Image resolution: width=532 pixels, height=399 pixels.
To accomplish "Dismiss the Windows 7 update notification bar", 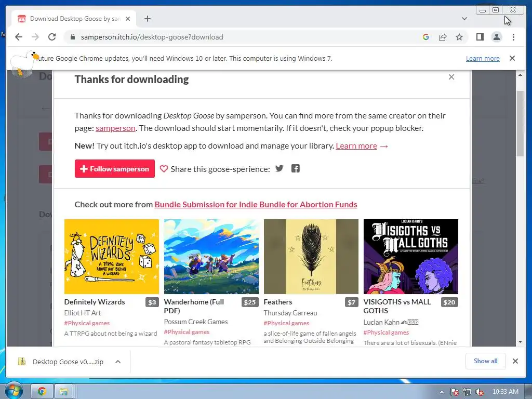I will (x=512, y=58).
